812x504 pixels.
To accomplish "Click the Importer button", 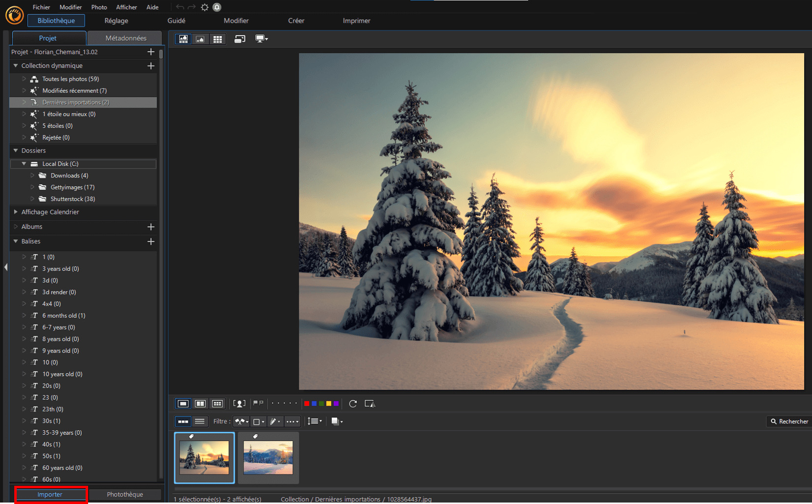I will click(x=51, y=494).
